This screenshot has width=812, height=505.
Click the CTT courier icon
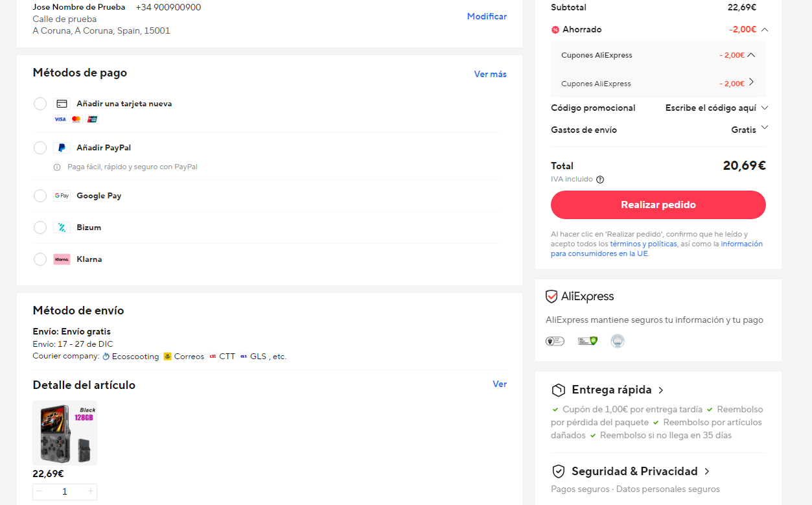[x=213, y=357]
